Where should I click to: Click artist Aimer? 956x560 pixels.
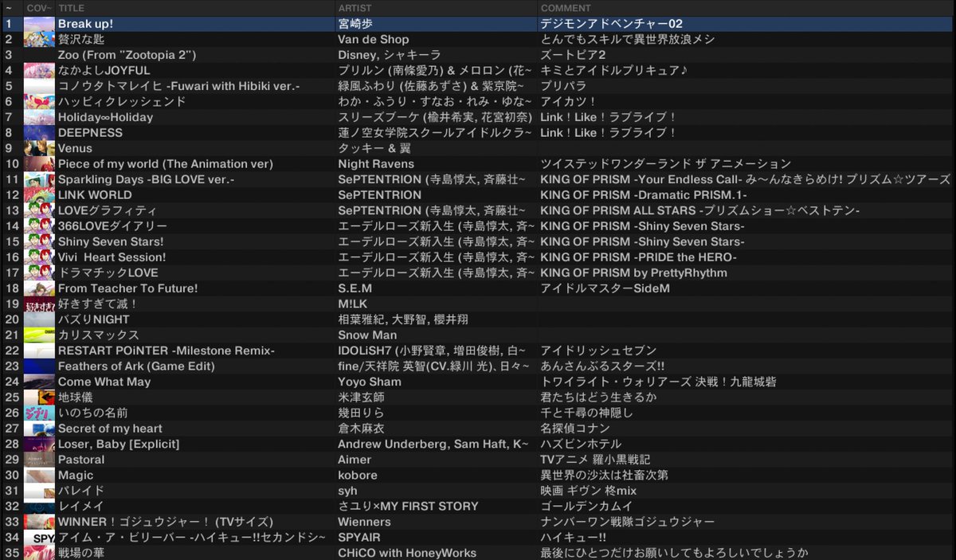tap(355, 460)
